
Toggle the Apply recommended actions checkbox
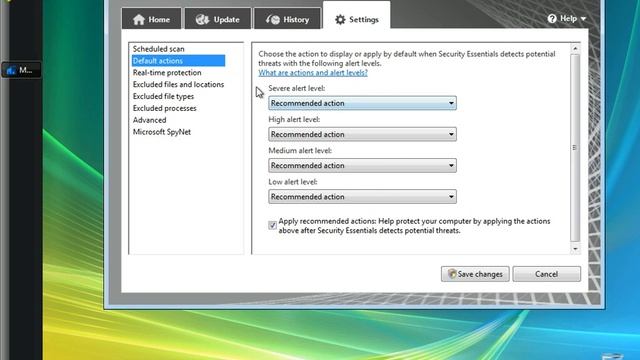(272, 225)
